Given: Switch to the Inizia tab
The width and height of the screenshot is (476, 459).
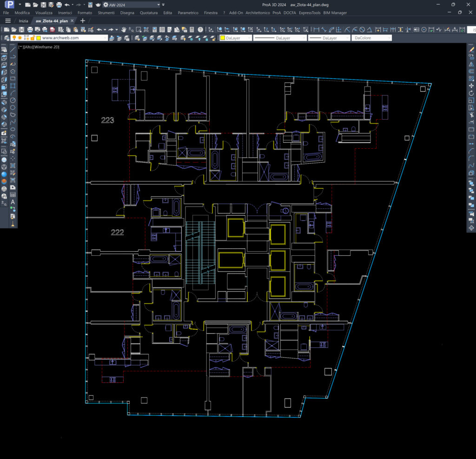Looking at the screenshot, I should (23, 21).
